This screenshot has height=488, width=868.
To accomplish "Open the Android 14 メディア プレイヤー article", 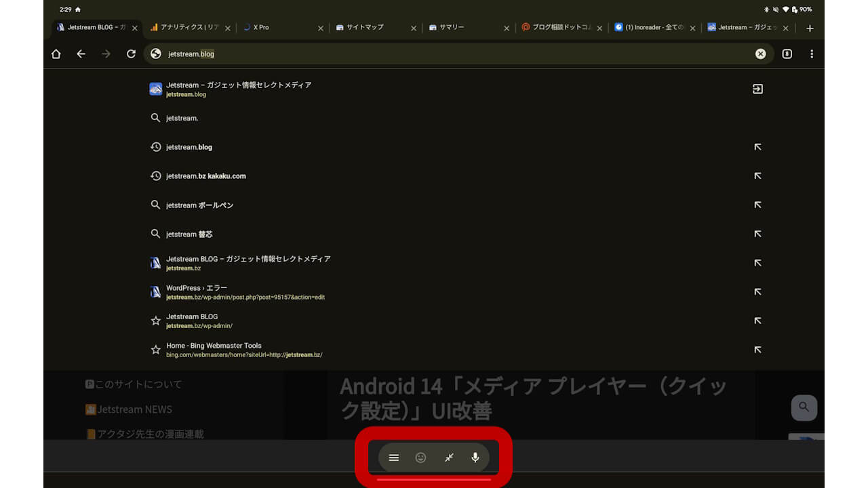I will [533, 398].
